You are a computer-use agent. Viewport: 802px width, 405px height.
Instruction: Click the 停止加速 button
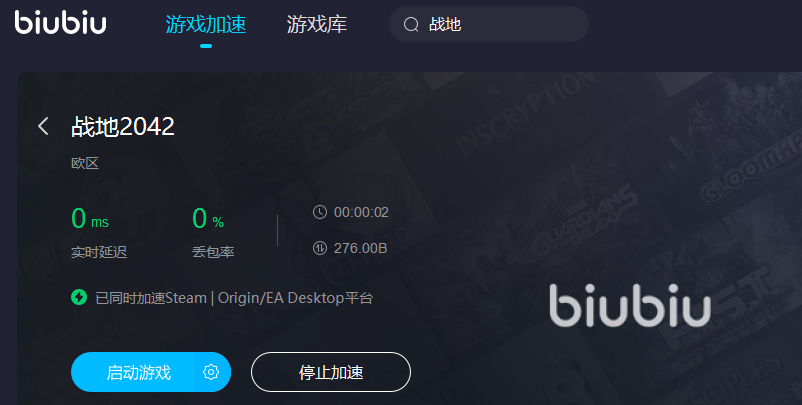point(331,372)
